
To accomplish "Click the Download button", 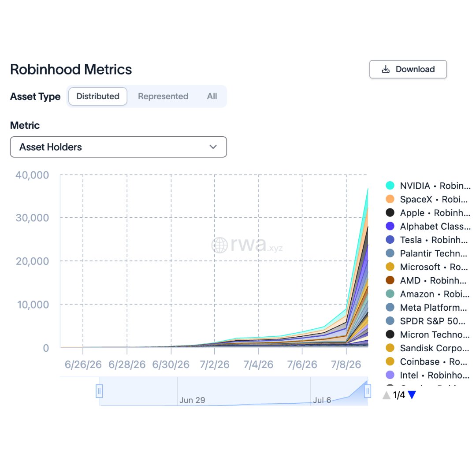I will [408, 69].
